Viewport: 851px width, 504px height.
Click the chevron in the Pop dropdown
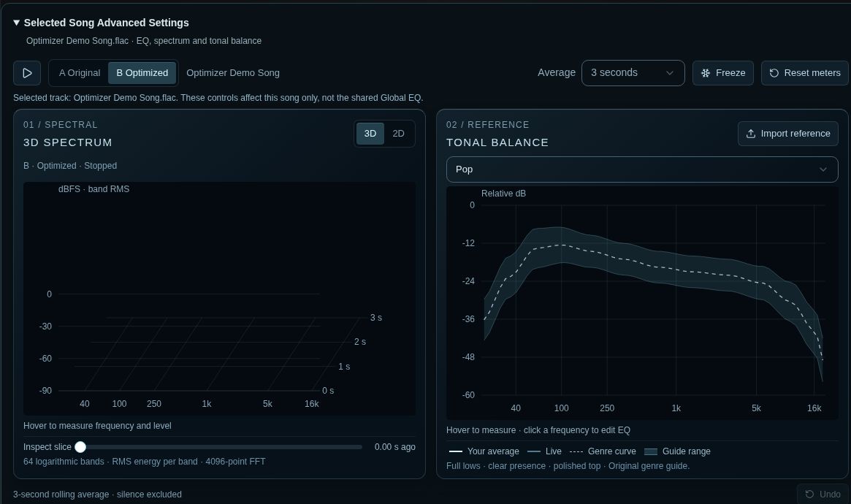tap(823, 169)
